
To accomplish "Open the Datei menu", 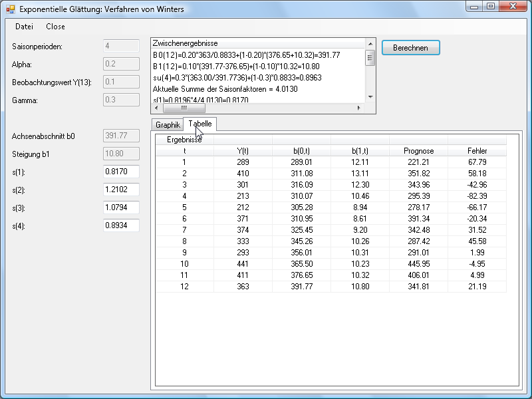I will (x=24, y=27).
